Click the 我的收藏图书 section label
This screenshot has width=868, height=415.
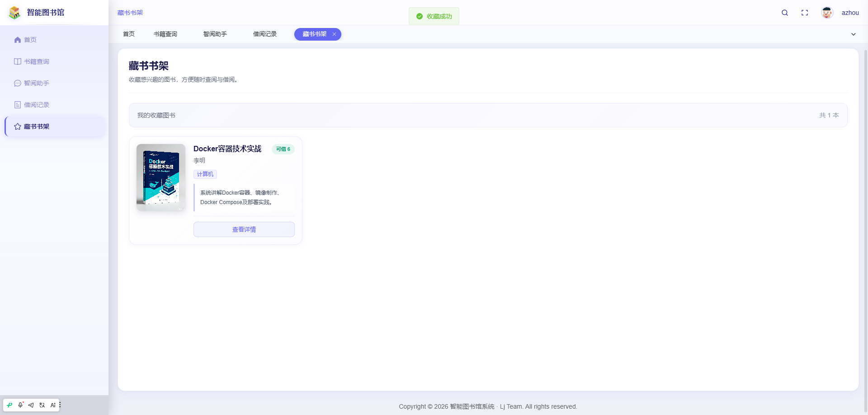tap(156, 116)
